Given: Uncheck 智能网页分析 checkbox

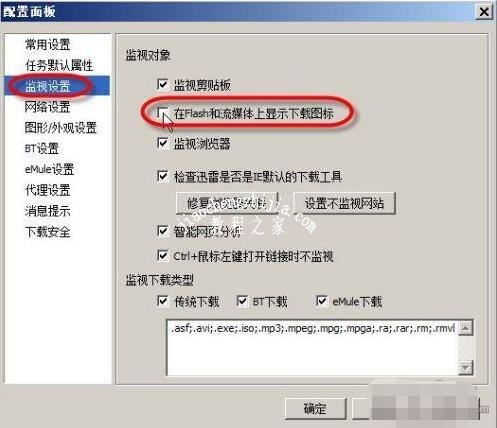Looking at the screenshot, I should pos(162,231).
